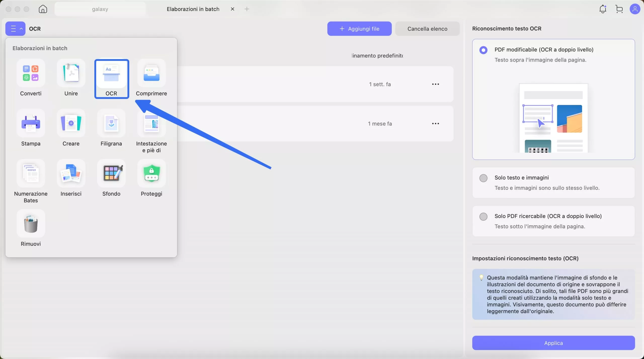Click Cancella elenco to clear the list

[x=427, y=29]
